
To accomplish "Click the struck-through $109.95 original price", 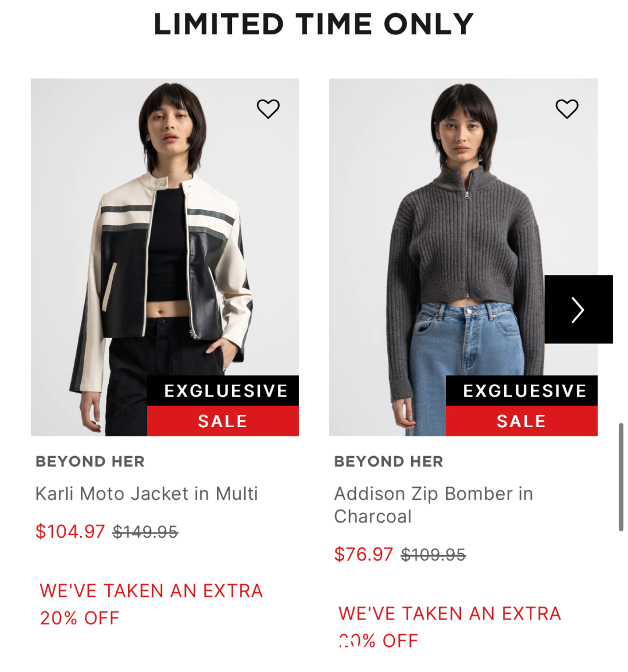I will 433,555.
